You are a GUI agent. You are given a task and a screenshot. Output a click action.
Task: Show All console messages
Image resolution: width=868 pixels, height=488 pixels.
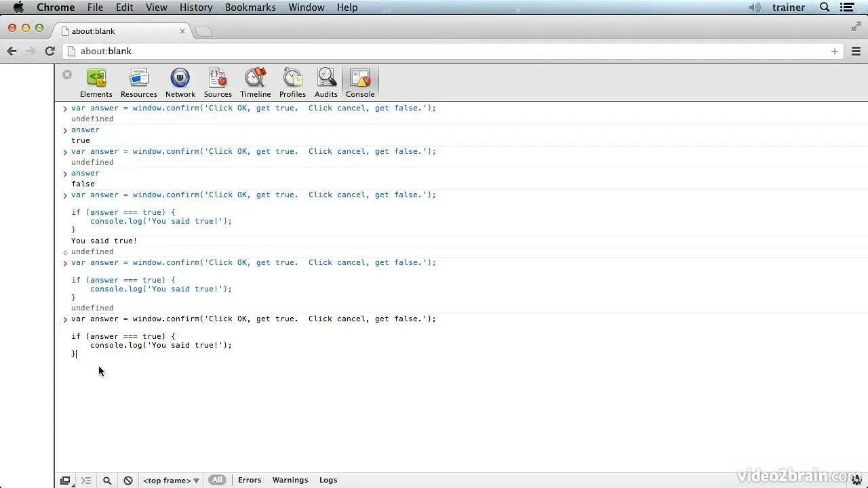(x=217, y=480)
